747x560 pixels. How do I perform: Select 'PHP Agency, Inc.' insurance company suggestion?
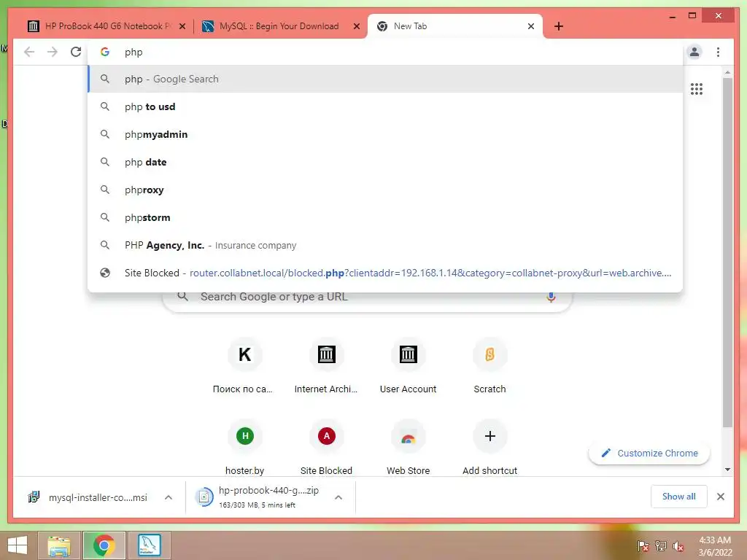click(x=385, y=245)
